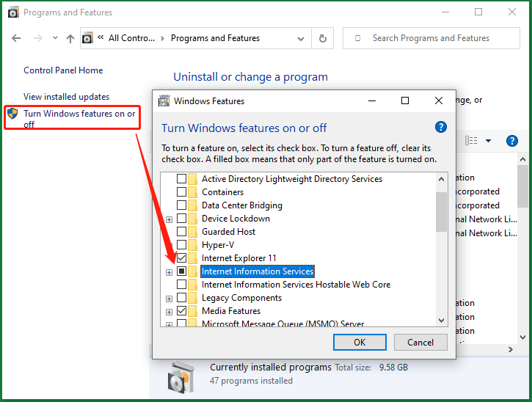The image size is (532, 402).
Task: Go back with the Back arrow
Action: tap(16, 38)
